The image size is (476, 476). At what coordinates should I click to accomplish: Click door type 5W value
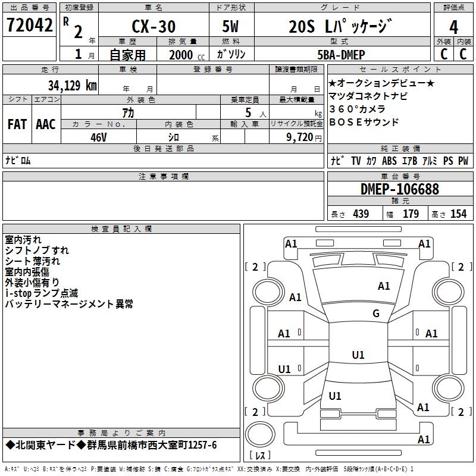231,26
